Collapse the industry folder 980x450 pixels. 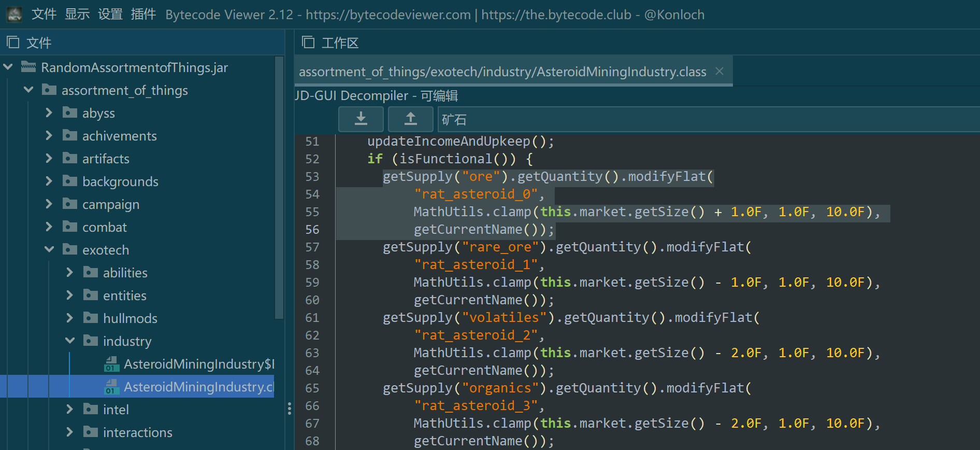[70, 341]
